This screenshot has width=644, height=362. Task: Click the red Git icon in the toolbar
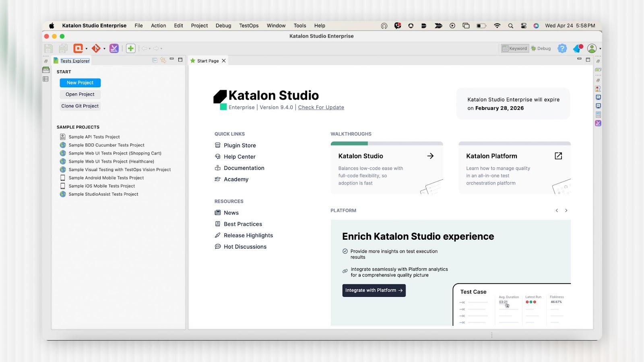96,49
